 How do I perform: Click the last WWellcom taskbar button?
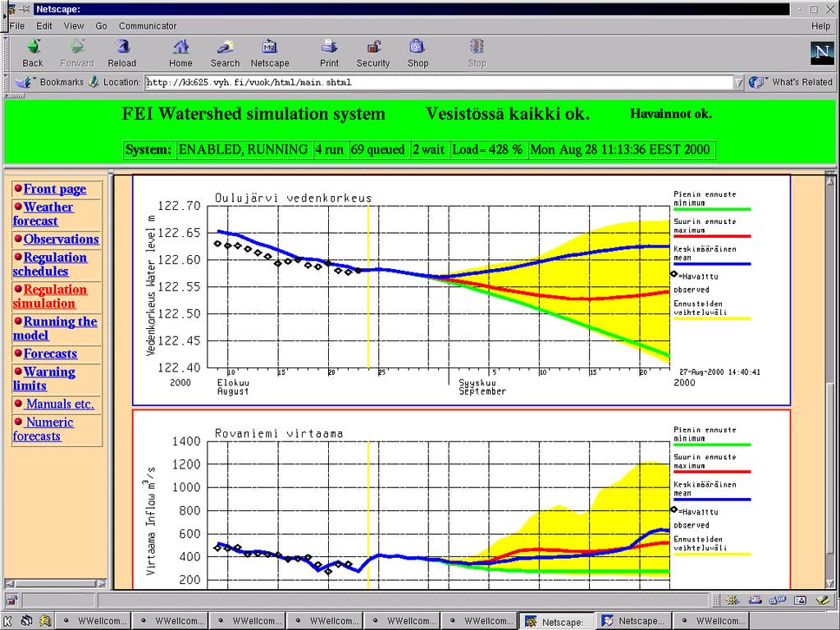click(711, 622)
